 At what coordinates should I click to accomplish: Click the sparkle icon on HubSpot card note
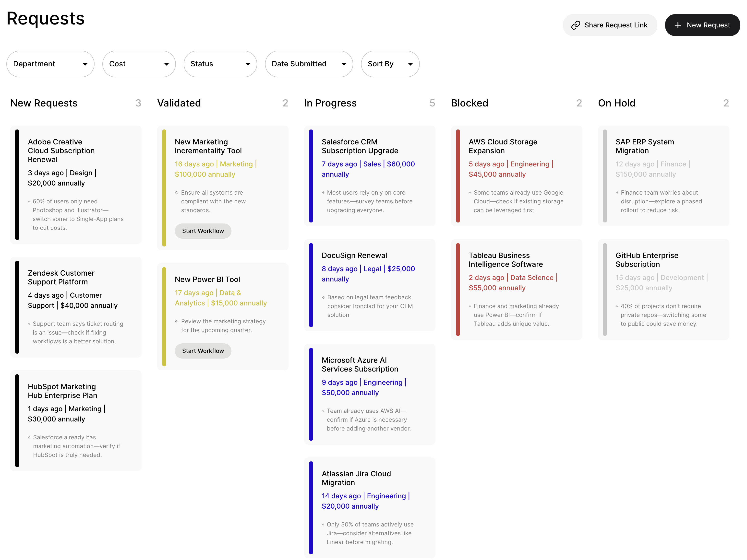pos(29,437)
